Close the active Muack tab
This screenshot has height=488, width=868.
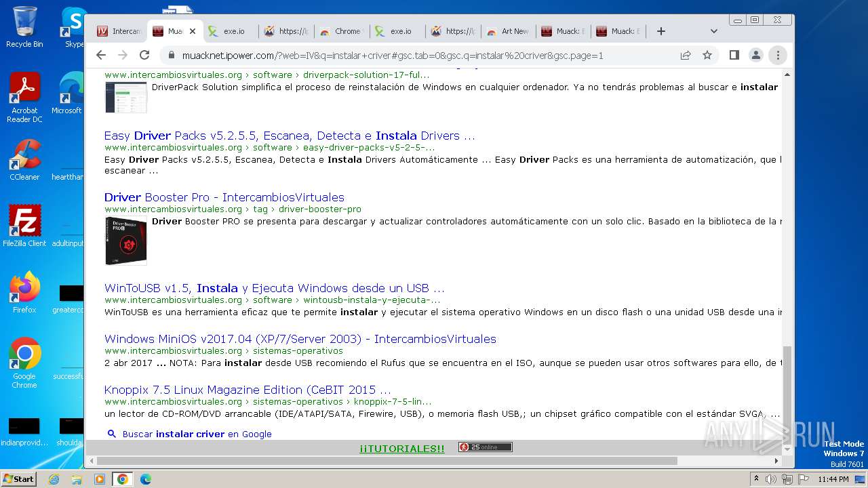coord(192,31)
